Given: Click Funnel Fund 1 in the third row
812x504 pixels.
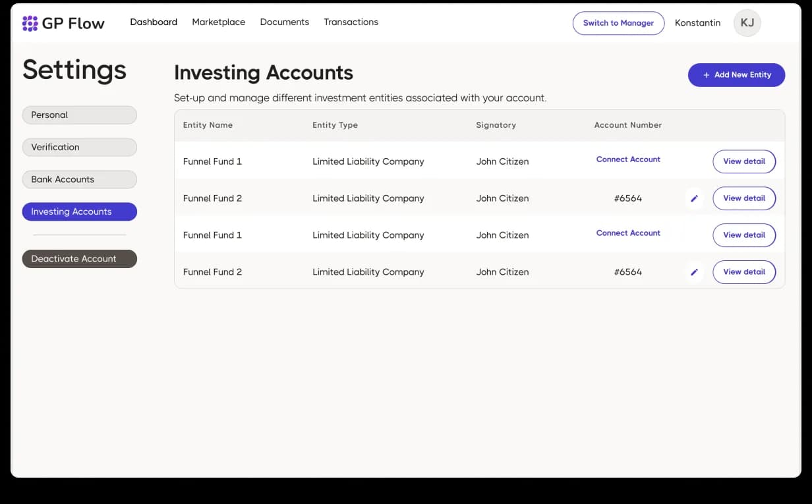Looking at the screenshot, I should coord(212,235).
